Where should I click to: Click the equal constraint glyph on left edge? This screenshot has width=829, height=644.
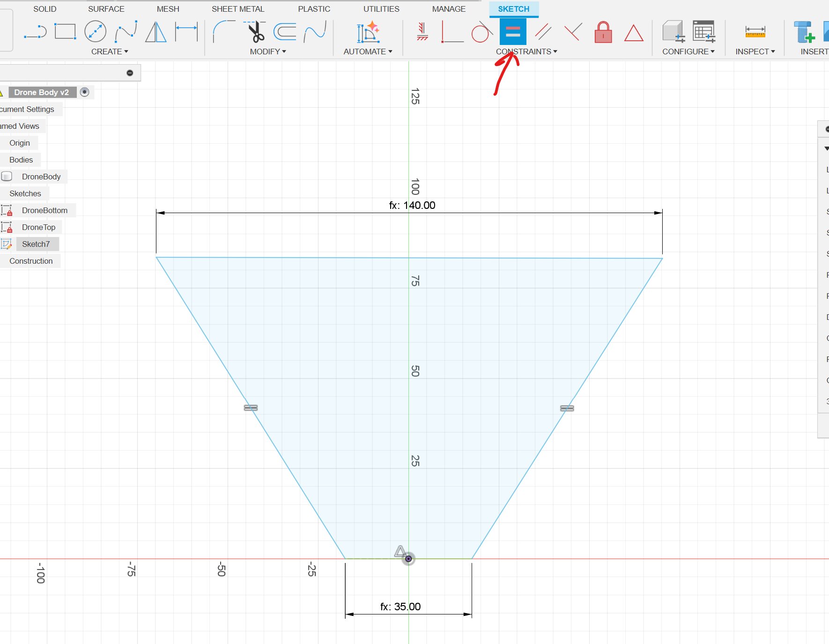[251, 408]
